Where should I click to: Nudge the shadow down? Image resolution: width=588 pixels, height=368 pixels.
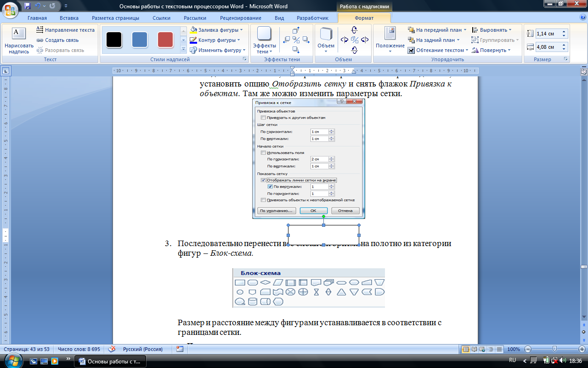(296, 50)
